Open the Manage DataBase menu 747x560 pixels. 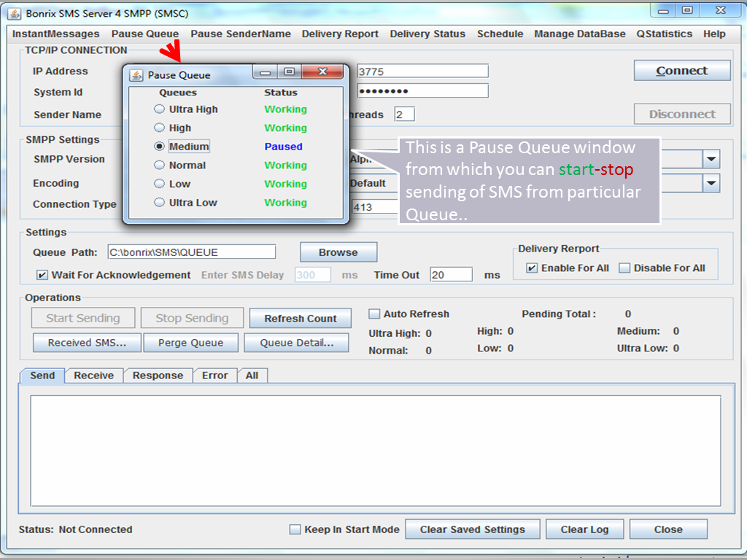tap(580, 34)
